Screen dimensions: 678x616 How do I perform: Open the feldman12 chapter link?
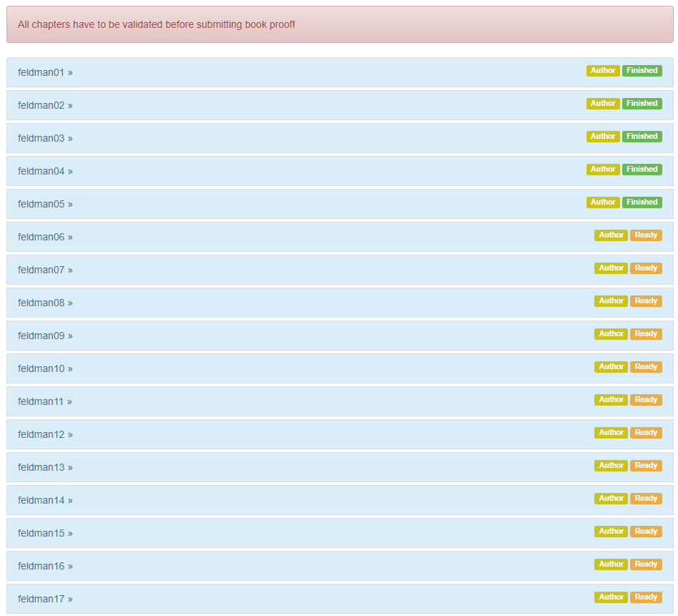click(45, 434)
